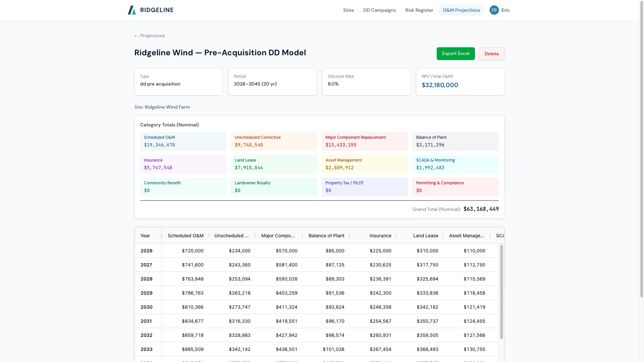644x362 pixels.
Task: Select the 2030 table row
Action: click(x=147, y=307)
